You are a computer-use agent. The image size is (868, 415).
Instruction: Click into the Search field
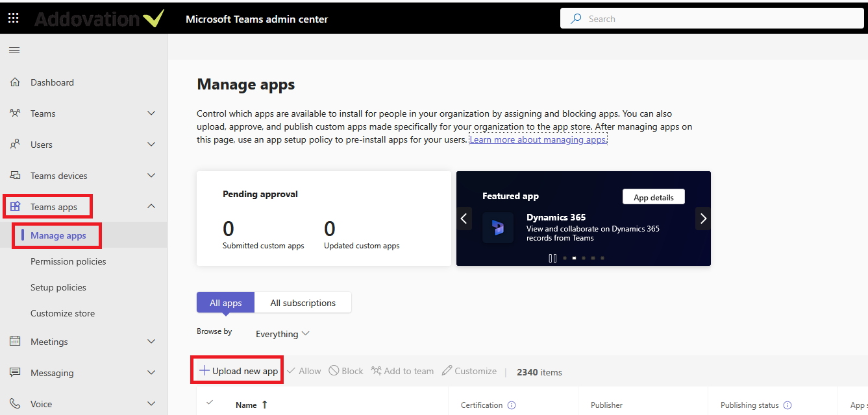tap(714, 19)
